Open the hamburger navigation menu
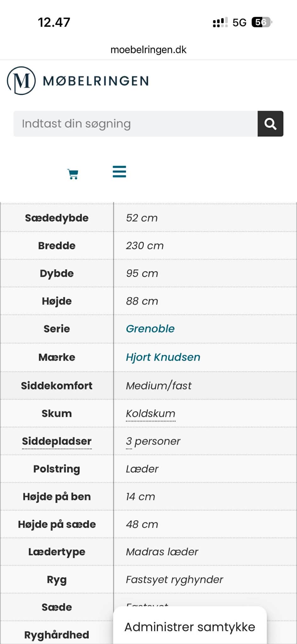 pos(119,172)
